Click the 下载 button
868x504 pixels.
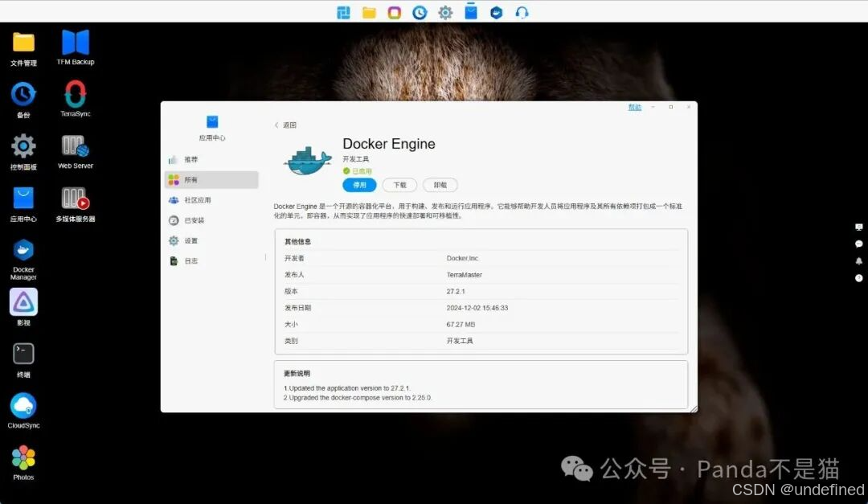coord(399,185)
